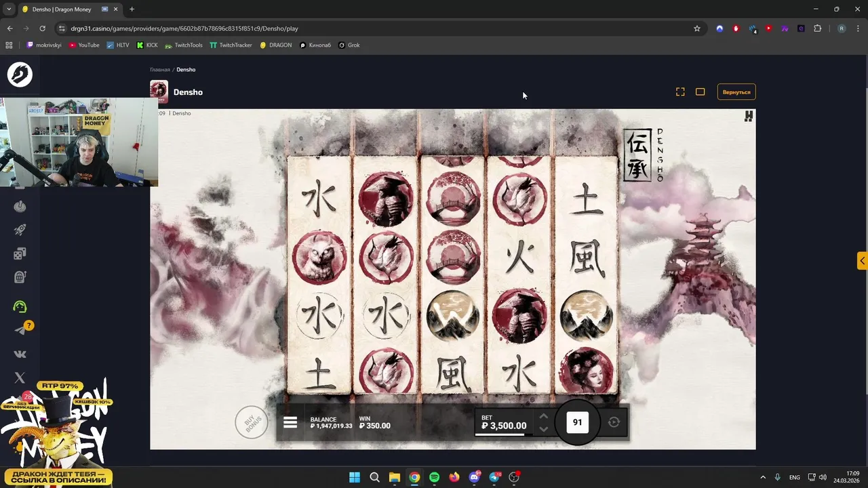This screenshot has width=868, height=488.
Task: Open a new browser tab
Action: coord(132,9)
